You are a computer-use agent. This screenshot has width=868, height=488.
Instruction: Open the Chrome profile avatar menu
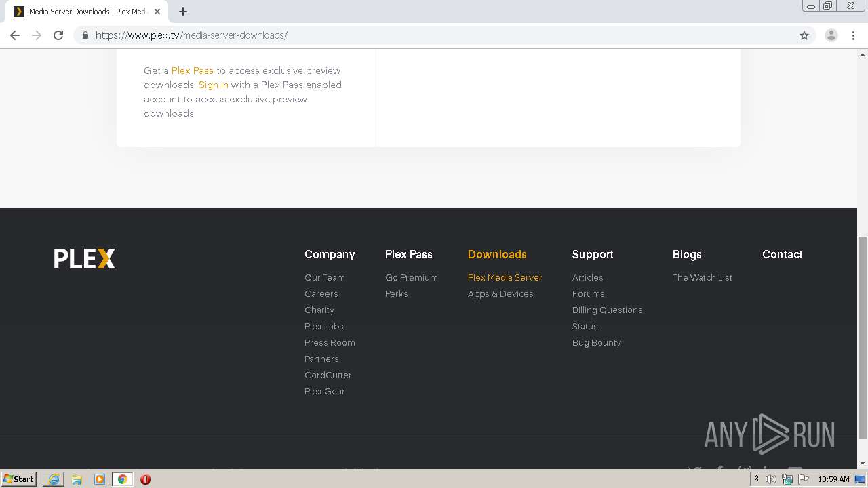831,35
